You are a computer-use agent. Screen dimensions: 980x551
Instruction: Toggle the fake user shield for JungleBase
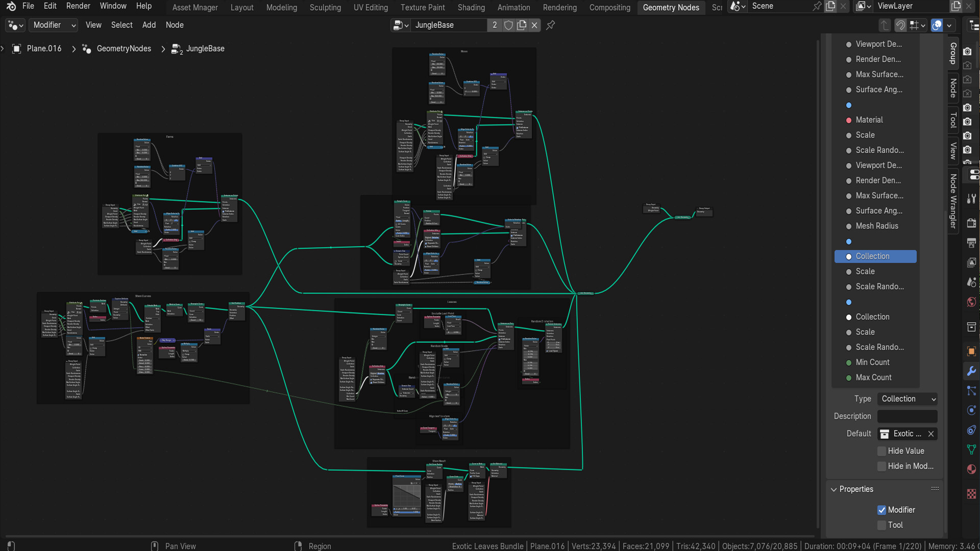[x=509, y=25]
